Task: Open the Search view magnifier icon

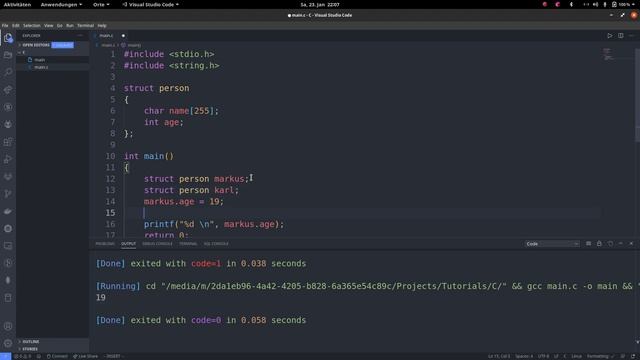Action: (x=8, y=72)
